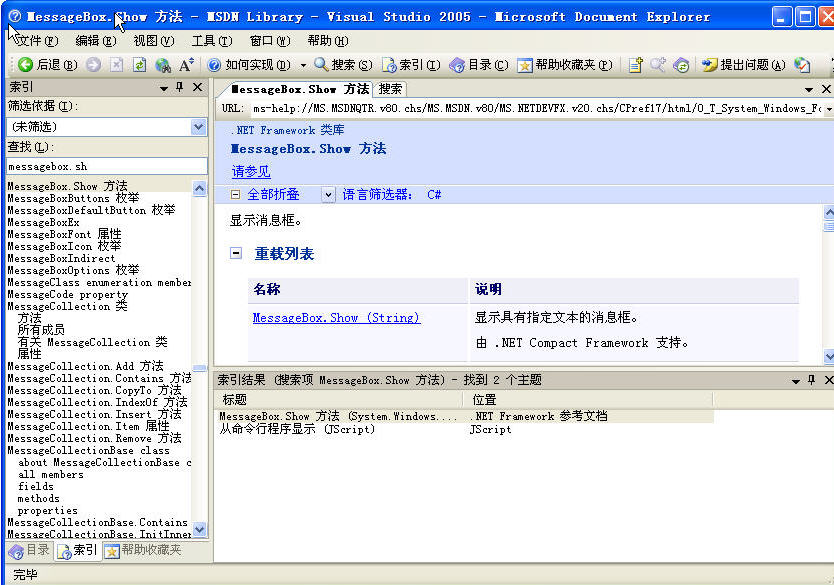Open 搜索 (Search) from the toolbar
Screen dimensions: 834x585
coord(343,65)
